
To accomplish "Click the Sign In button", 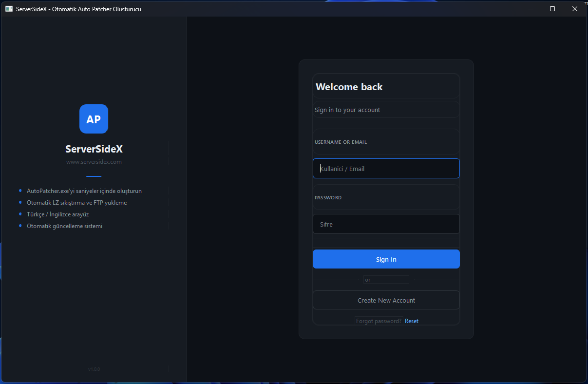I will coord(386,259).
